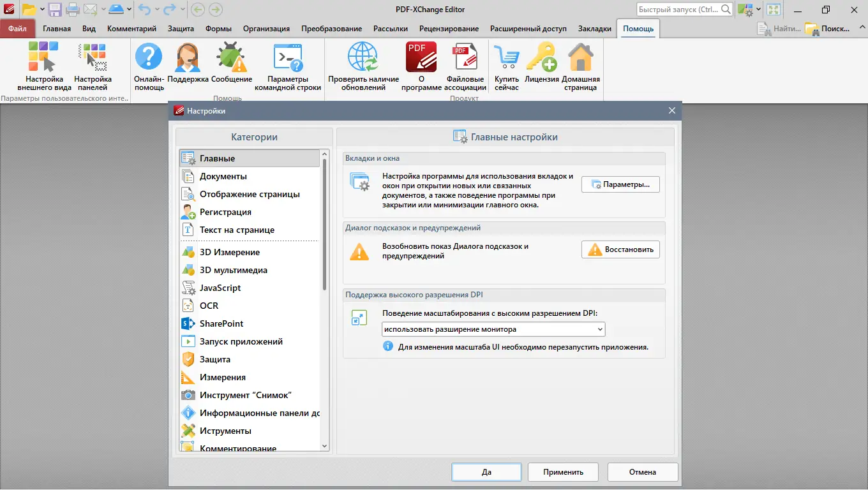Open the Преобразование ribbon tab
The height and width of the screenshot is (490, 868).
(332, 29)
